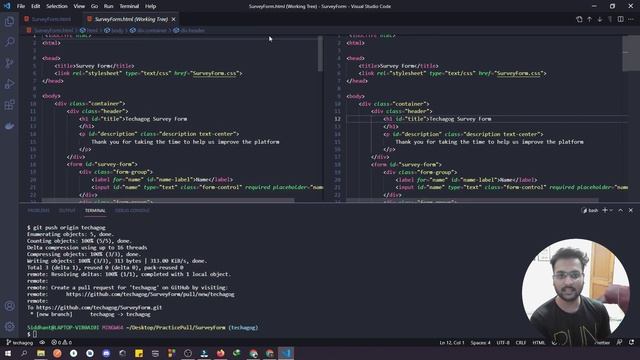Click the left editor horizontal scrollbar
The image size is (640, 360).
coord(168,200)
